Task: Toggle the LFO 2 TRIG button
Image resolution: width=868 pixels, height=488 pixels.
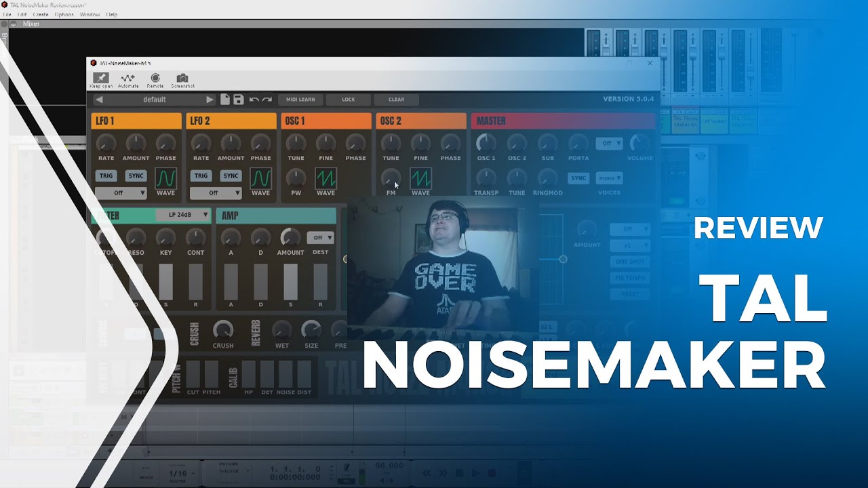Action: click(x=201, y=176)
